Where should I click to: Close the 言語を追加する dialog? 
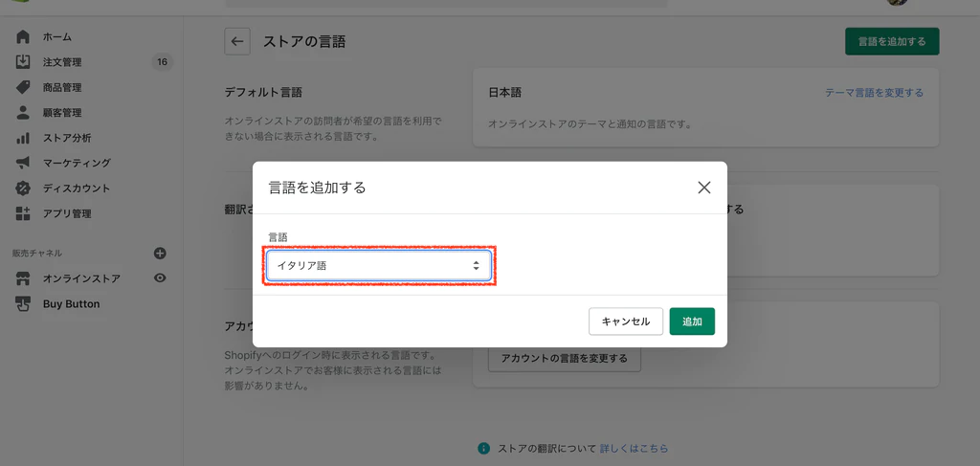pyautogui.click(x=704, y=188)
